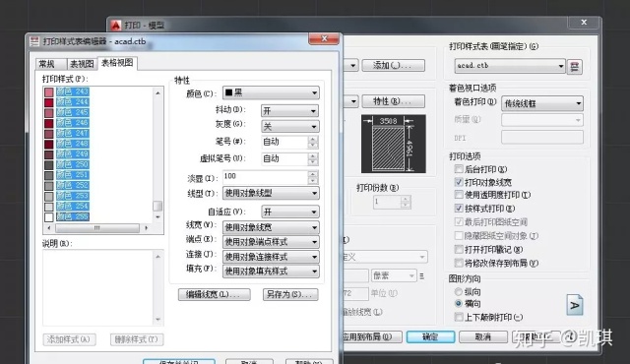Click the plot style list horizontal scrollbar
Image resolution: width=630 pixels, height=364 pixels.
point(97,228)
